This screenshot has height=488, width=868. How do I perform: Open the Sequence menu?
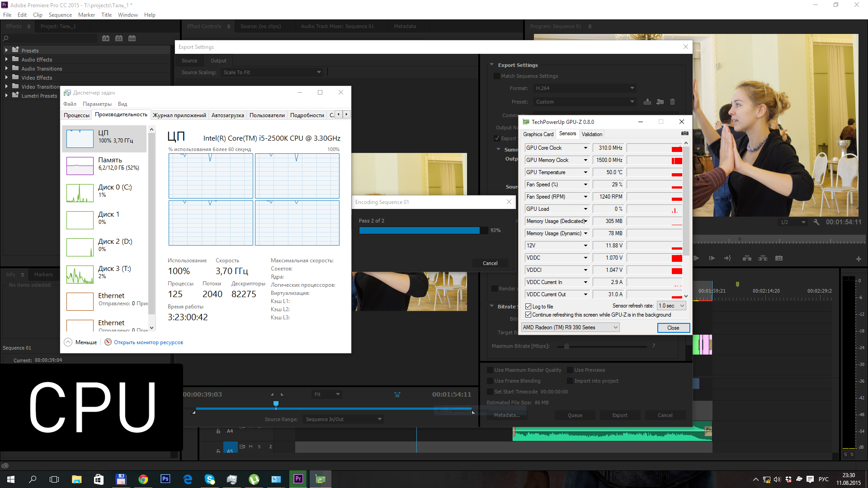click(x=60, y=15)
